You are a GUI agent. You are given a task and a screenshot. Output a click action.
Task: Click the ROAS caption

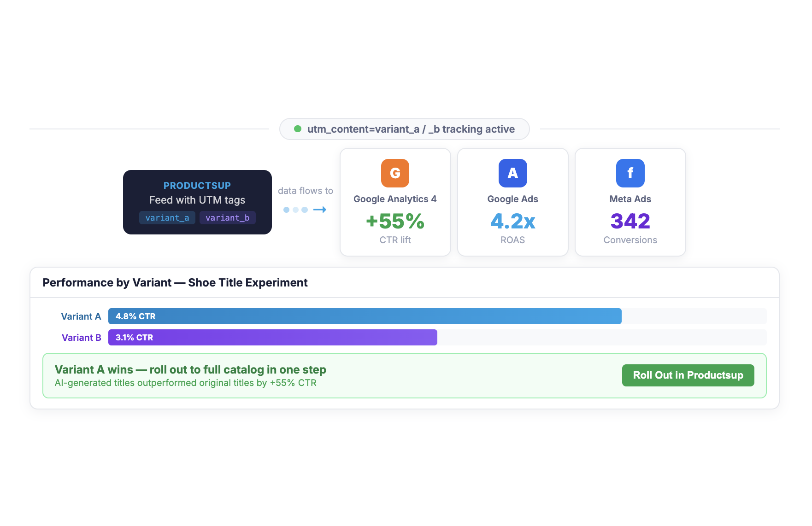pos(512,240)
